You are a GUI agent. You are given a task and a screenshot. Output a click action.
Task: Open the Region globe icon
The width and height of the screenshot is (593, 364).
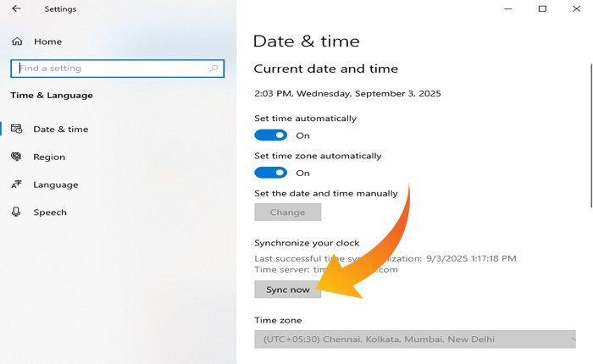pyautogui.click(x=17, y=157)
